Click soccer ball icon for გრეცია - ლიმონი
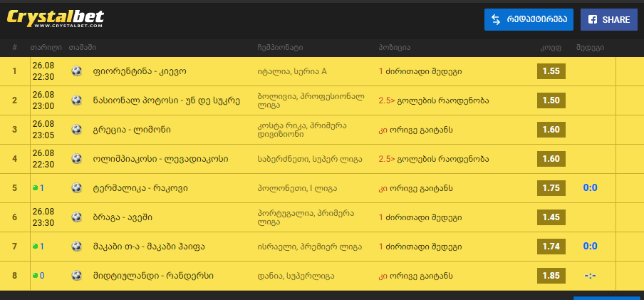This screenshot has width=644, height=300. [x=76, y=130]
